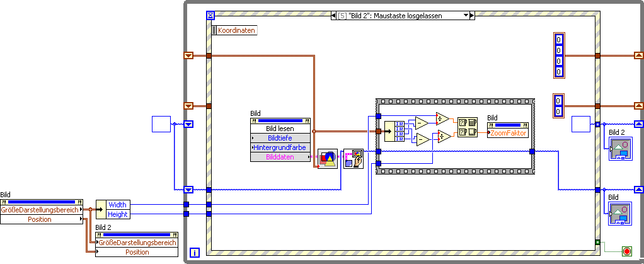Image resolution: width=644 pixels, height=264 pixels.
Task: Click the header bar of the left Bild property node
Action: click(x=42, y=202)
